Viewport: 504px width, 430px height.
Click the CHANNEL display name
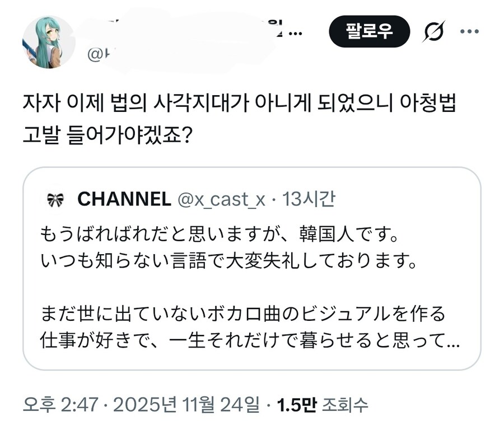click(124, 199)
